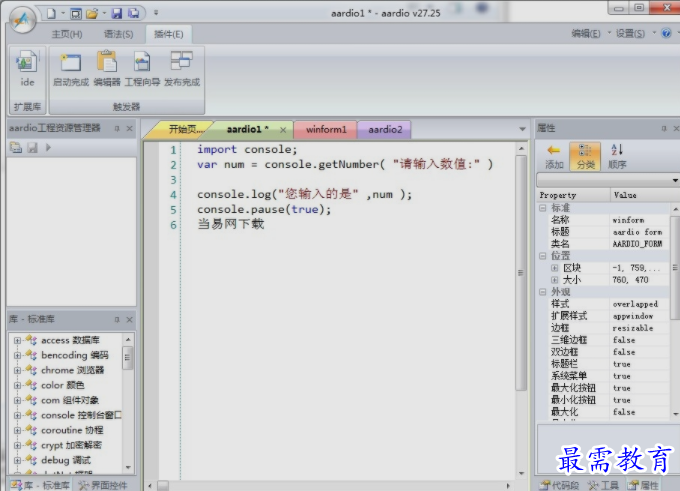Expand the console 控制台窗口 tree node
This screenshot has width=680, height=491.
tap(17, 415)
